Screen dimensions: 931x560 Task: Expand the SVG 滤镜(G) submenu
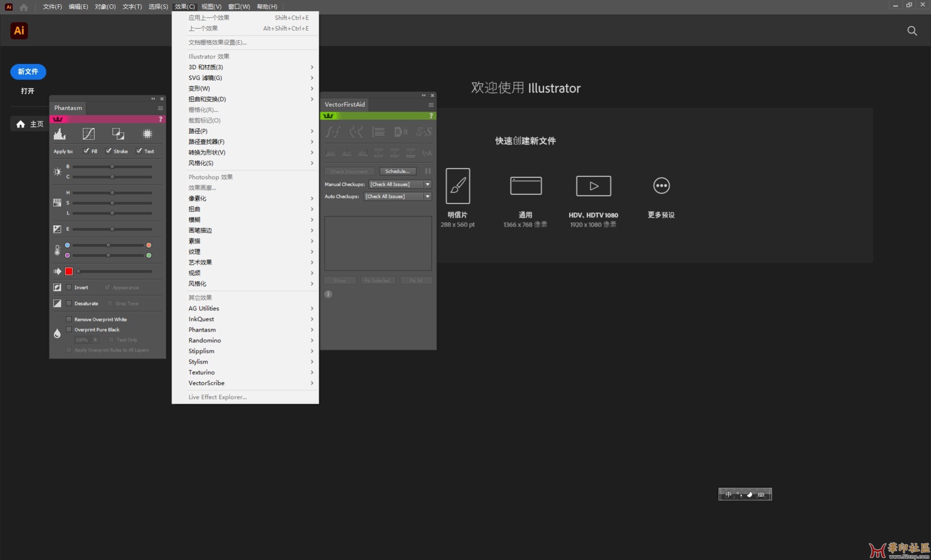[245, 78]
